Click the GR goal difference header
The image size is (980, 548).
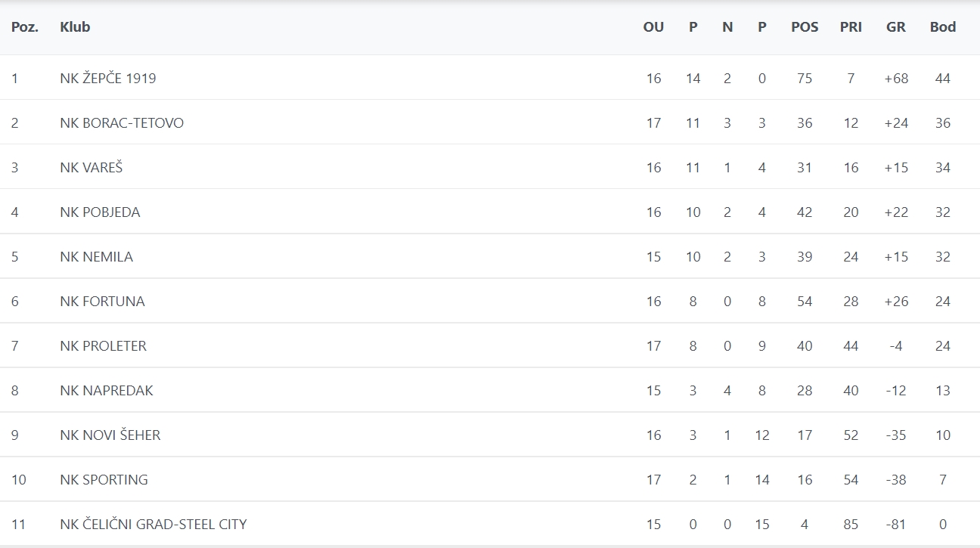(896, 27)
